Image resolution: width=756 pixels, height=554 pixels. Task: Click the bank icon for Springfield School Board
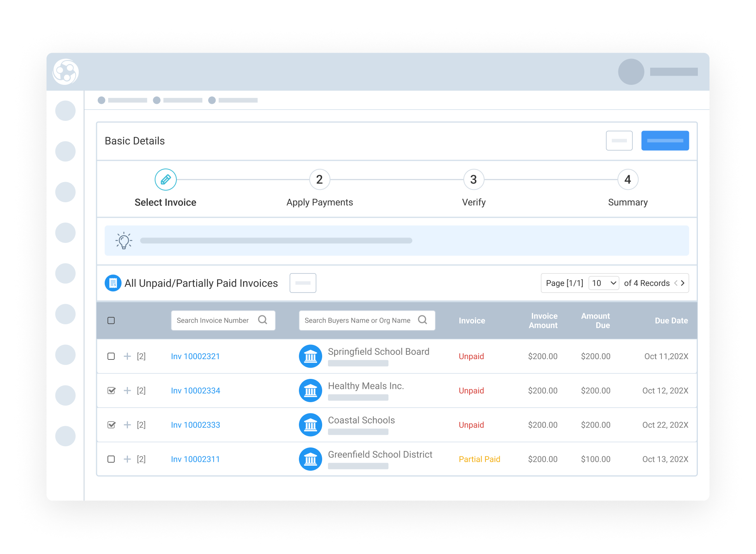(310, 356)
